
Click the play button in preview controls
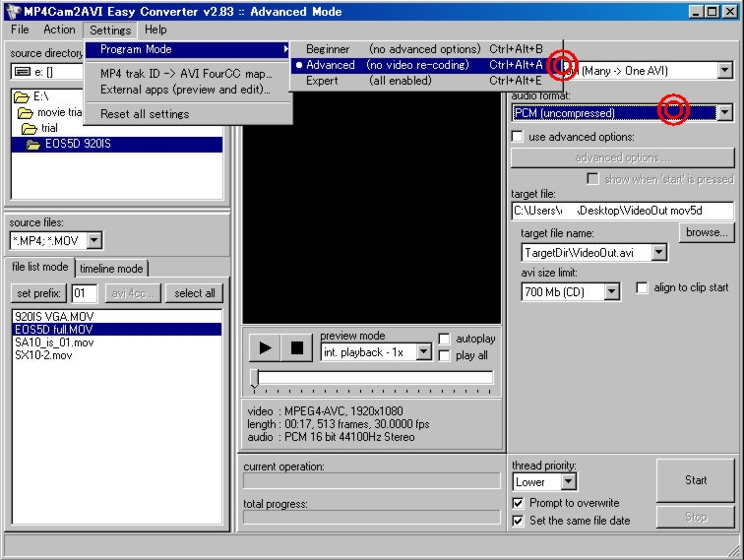pyautogui.click(x=265, y=347)
